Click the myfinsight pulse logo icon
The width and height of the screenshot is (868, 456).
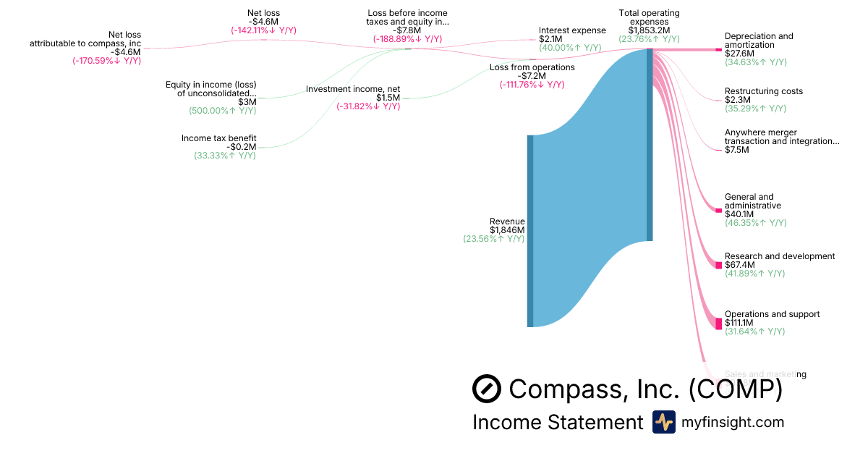(x=663, y=422)
